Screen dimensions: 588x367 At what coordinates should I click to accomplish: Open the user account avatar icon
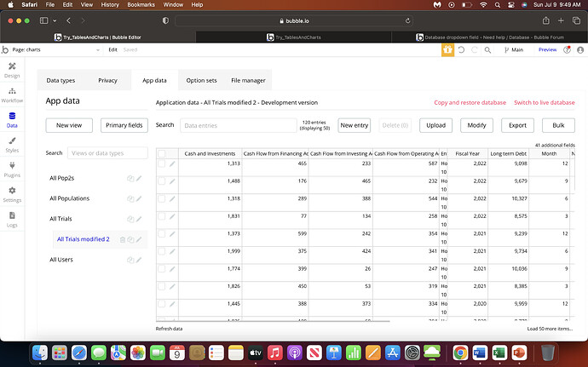click(x=580, y=50)
